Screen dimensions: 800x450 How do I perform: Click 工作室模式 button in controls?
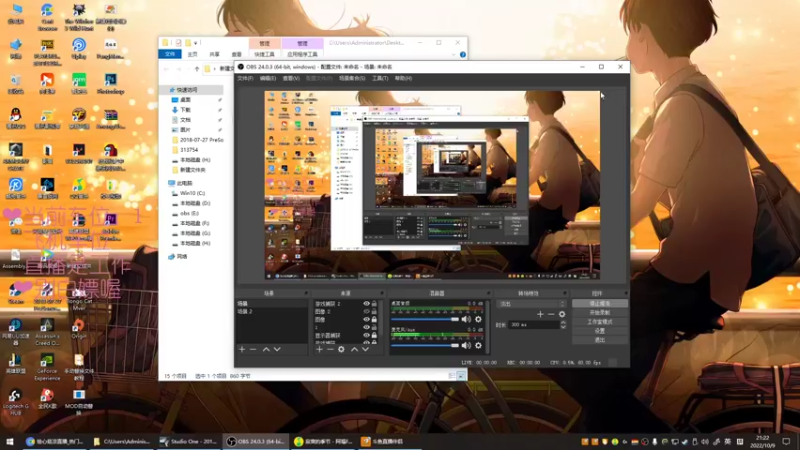point(599,322)
